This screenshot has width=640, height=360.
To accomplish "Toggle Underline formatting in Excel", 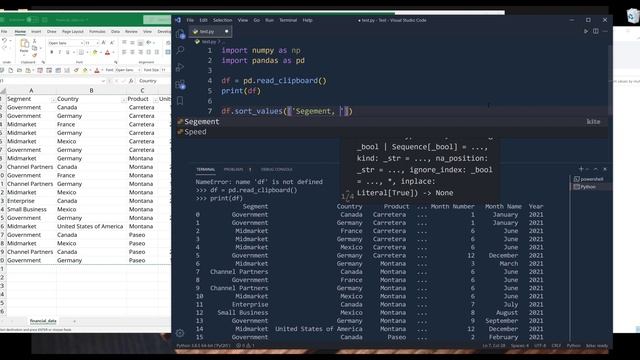I will tap(68, 52).
